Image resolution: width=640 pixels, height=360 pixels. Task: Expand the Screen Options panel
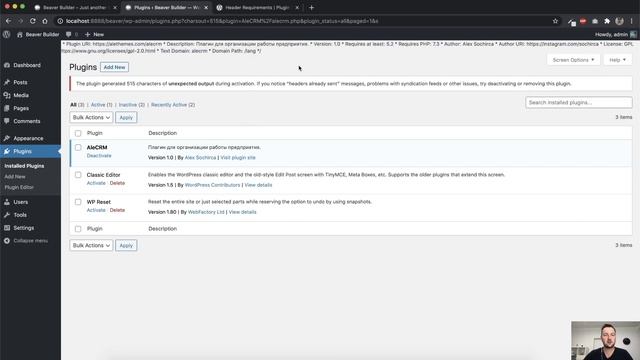573,60
